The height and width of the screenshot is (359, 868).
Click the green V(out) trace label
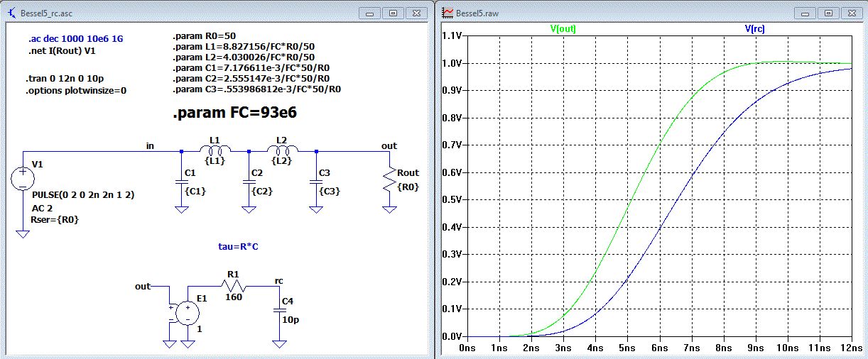564,29
